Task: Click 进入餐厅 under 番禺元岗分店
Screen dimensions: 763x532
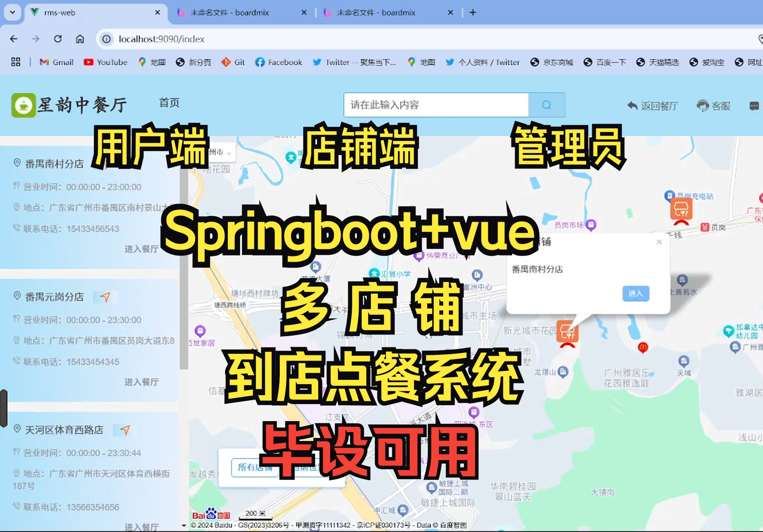Action: [x=141, y=382]
